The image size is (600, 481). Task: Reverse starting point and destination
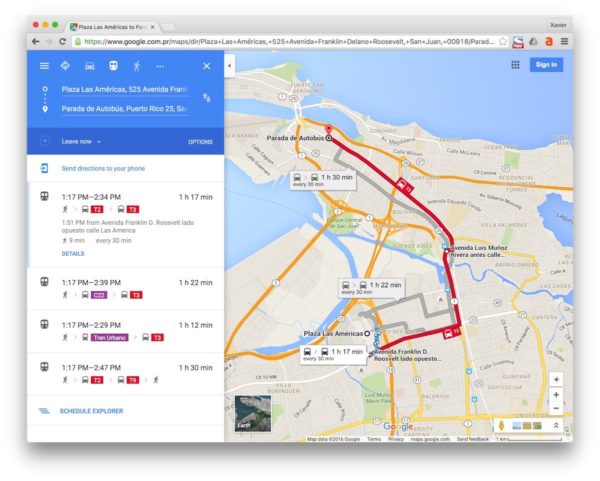[207, 98]
